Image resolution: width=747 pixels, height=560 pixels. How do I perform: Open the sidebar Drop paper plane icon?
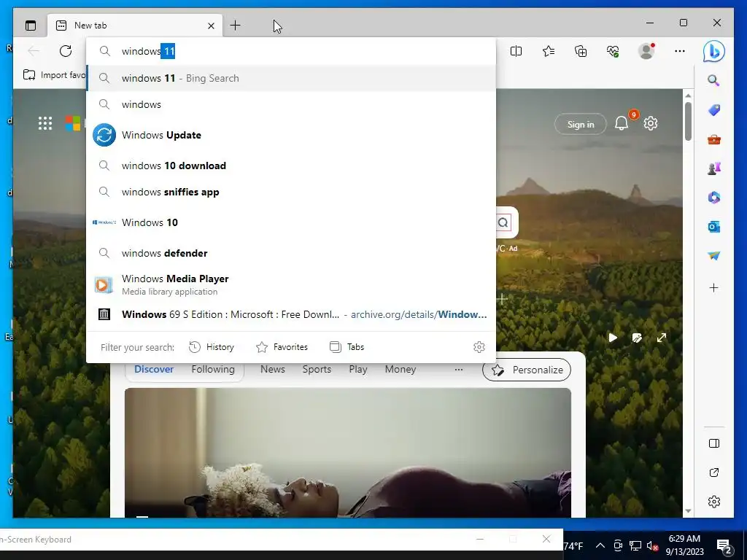tap(713, 256)
